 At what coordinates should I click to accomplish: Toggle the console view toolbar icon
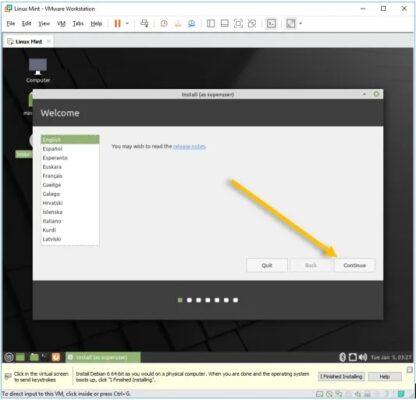click(271, 23)
